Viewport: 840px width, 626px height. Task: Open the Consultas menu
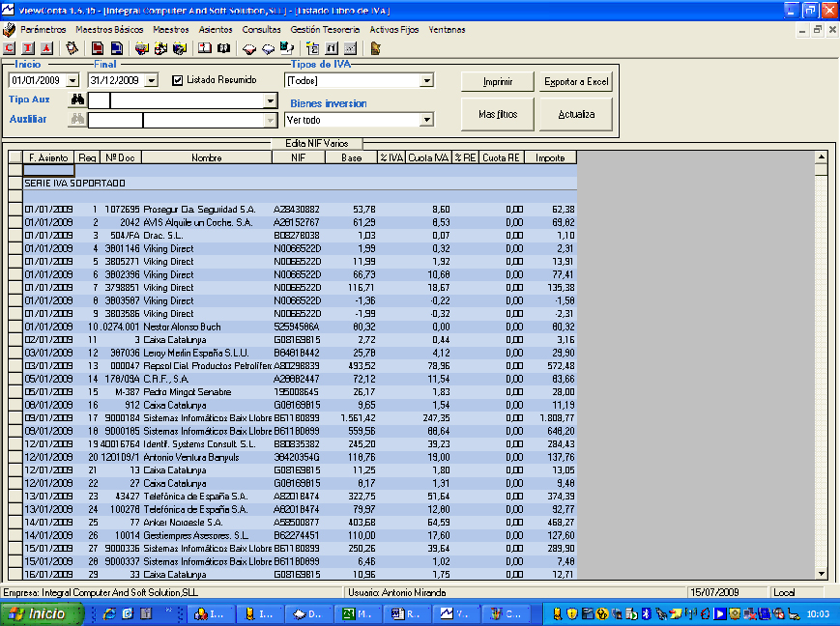tap(261, 29)
